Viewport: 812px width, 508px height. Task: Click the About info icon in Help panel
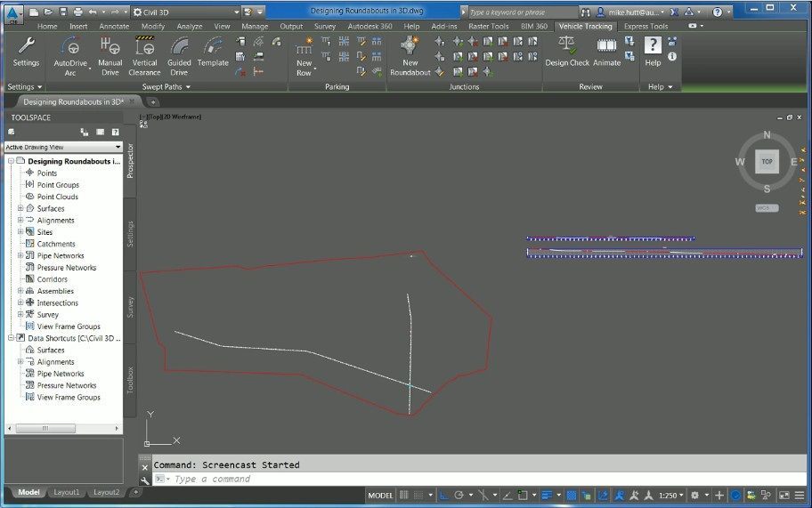pos(672,56)
